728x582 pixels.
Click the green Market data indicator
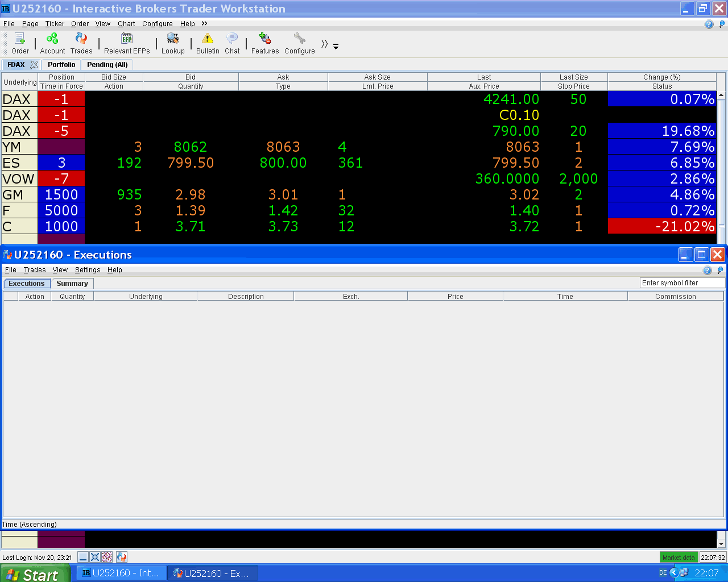679,558
